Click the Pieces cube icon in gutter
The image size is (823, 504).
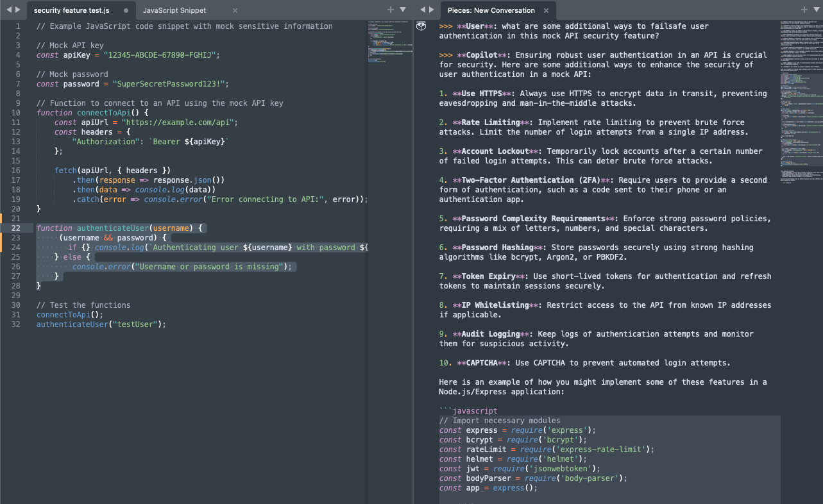click(421, 26)
